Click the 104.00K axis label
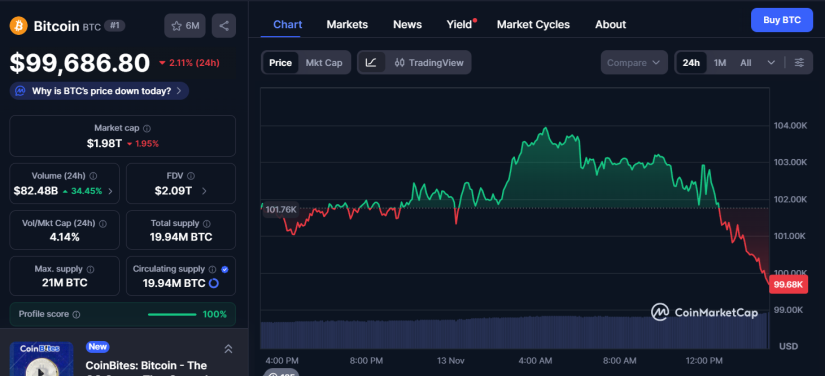The width and height of the screenshot is (825, 376). tap(790, 126)
